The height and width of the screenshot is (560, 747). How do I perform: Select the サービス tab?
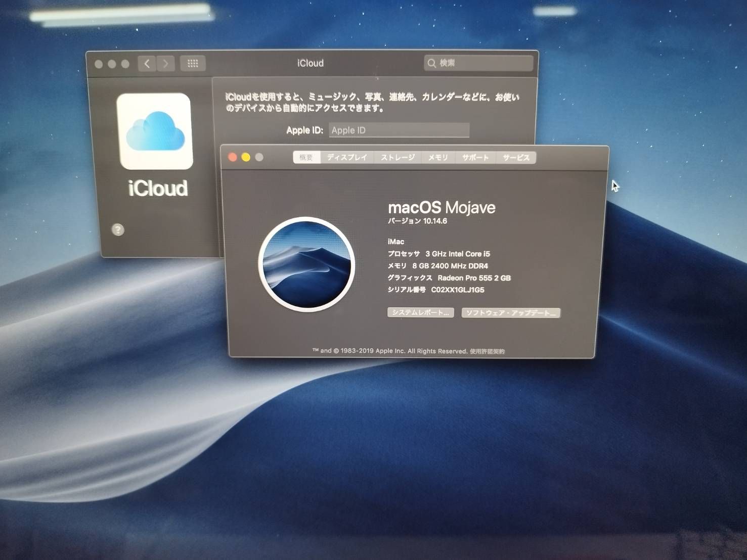coord(516,157)
